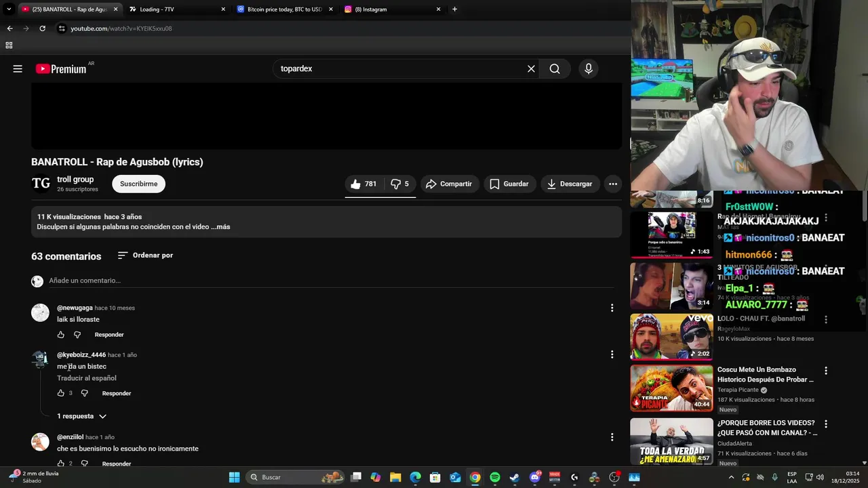
Task: Open @kyeboizz_4446 profile link
Action: pyautogui.click(x=81, y=354)
